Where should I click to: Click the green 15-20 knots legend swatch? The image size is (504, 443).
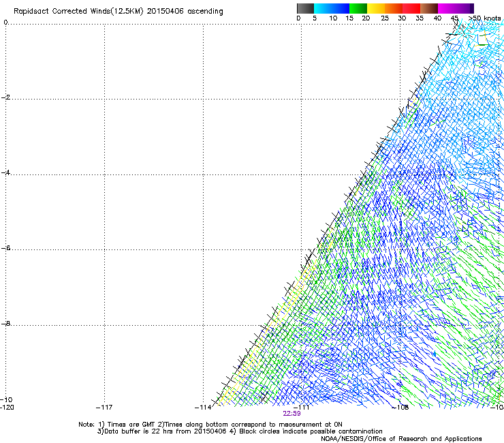(x=358, y=8)
